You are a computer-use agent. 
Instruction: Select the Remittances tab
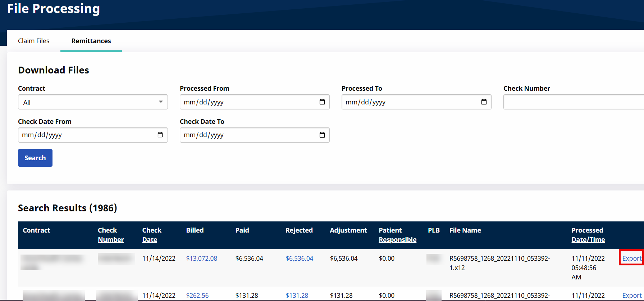pyautogui.click(x=91, y=41)
